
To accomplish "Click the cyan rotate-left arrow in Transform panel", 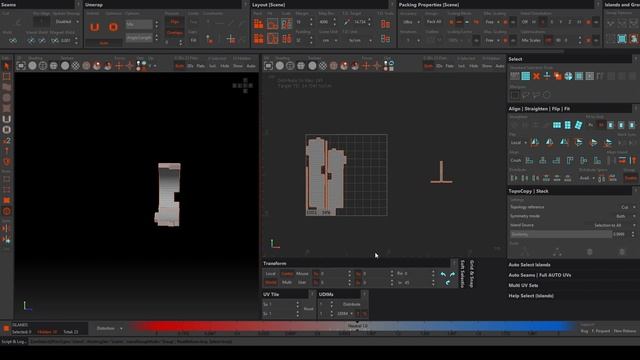I will pos(443,274).
